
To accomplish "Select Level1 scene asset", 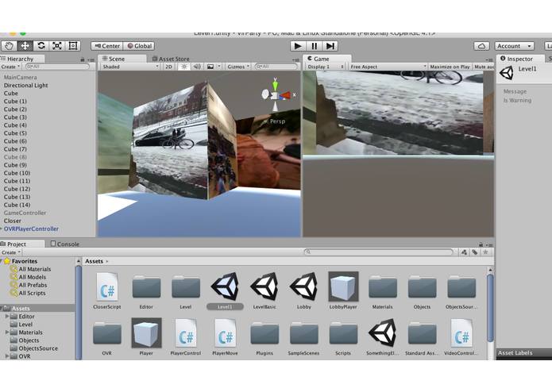I will (225, 290).
